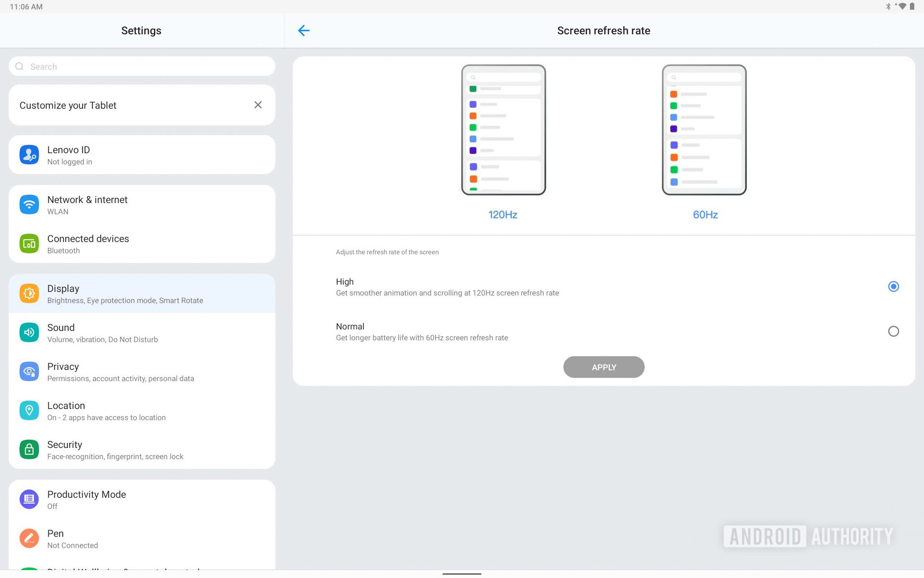The height and width of the screenshot is (578, 924).
Task: Tap the 120Hz preview thumbnail
Action: [503, 130]
